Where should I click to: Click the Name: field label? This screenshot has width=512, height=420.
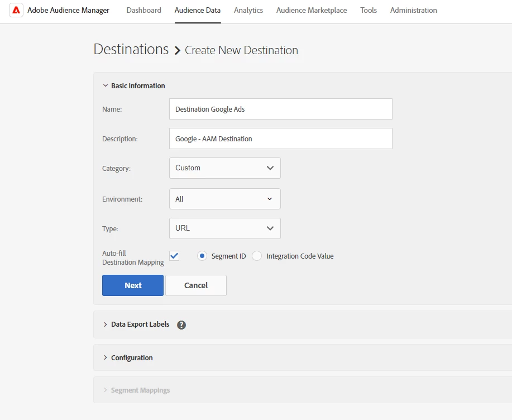coord(112,109)
